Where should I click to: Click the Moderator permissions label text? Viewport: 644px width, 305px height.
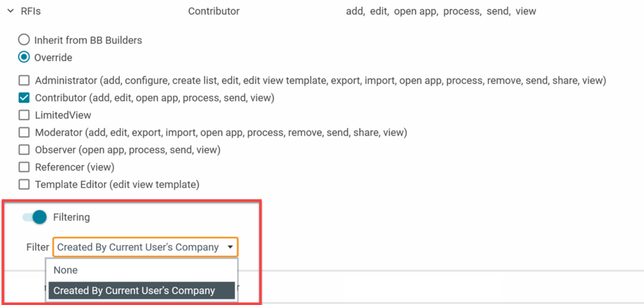[221, 132]
